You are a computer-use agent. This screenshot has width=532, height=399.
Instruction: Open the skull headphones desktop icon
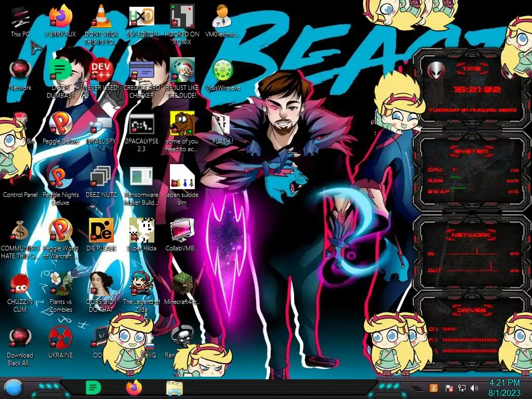point(182,336)
